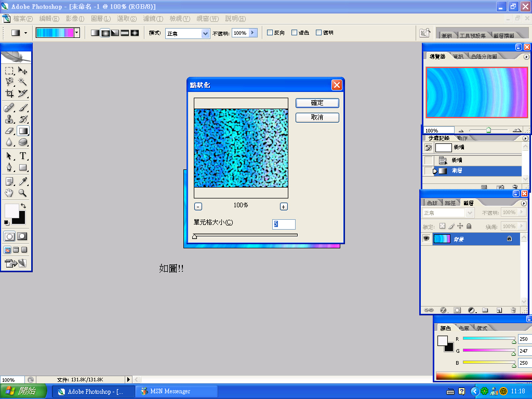Select the Slice tool
This screenshot has width=532, height=399.
click(x=23, y=94)
